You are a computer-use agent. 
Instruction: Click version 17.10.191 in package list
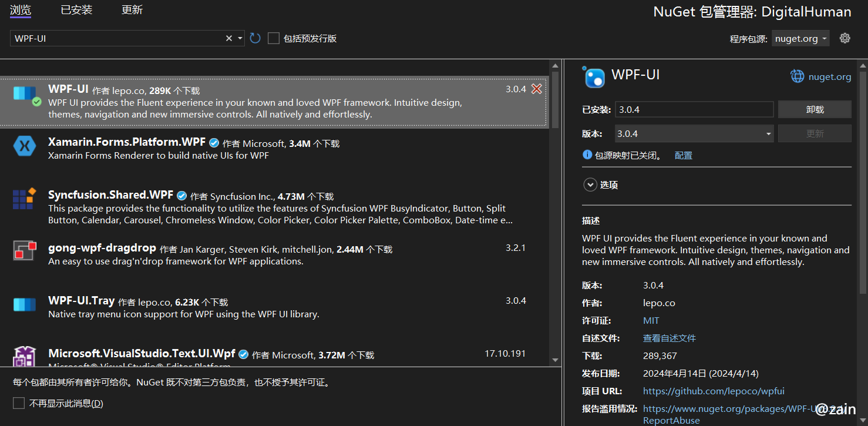point(505,353)
